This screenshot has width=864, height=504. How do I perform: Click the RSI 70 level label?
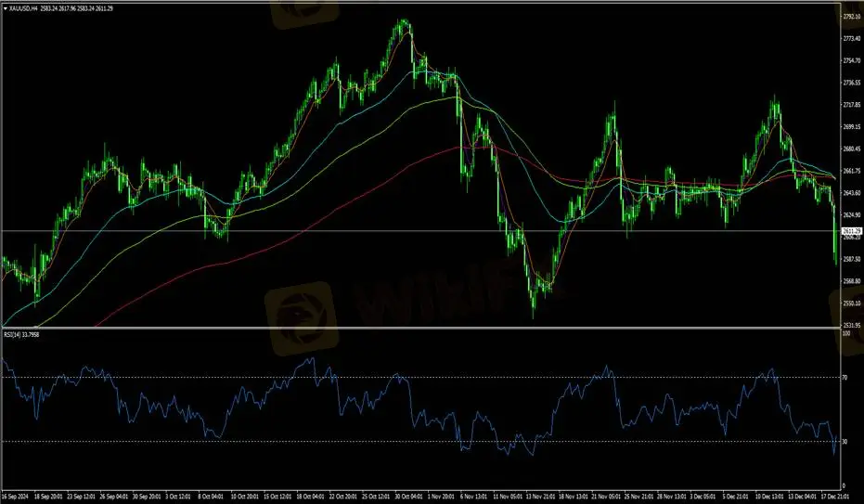(845, 378)
